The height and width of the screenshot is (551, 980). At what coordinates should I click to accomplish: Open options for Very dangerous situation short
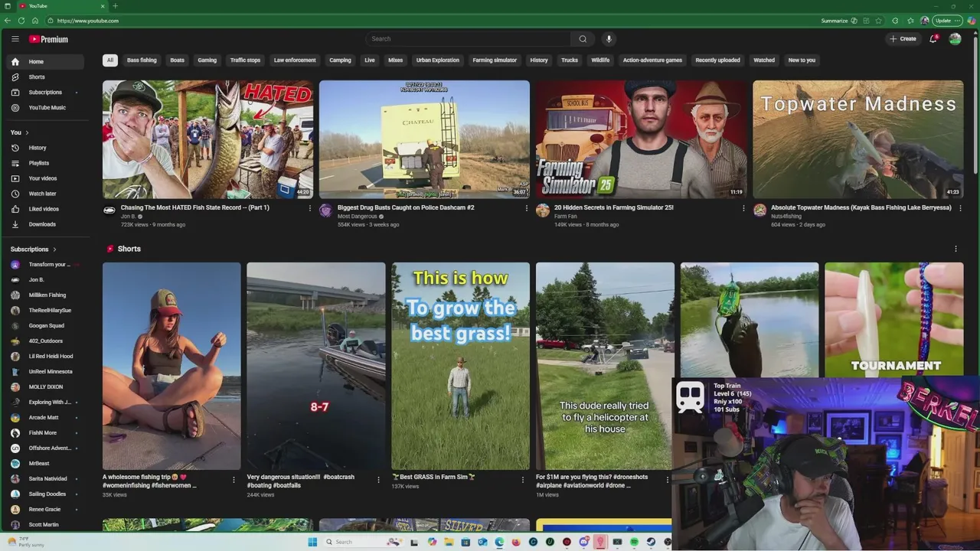click(x=378, y=480)
